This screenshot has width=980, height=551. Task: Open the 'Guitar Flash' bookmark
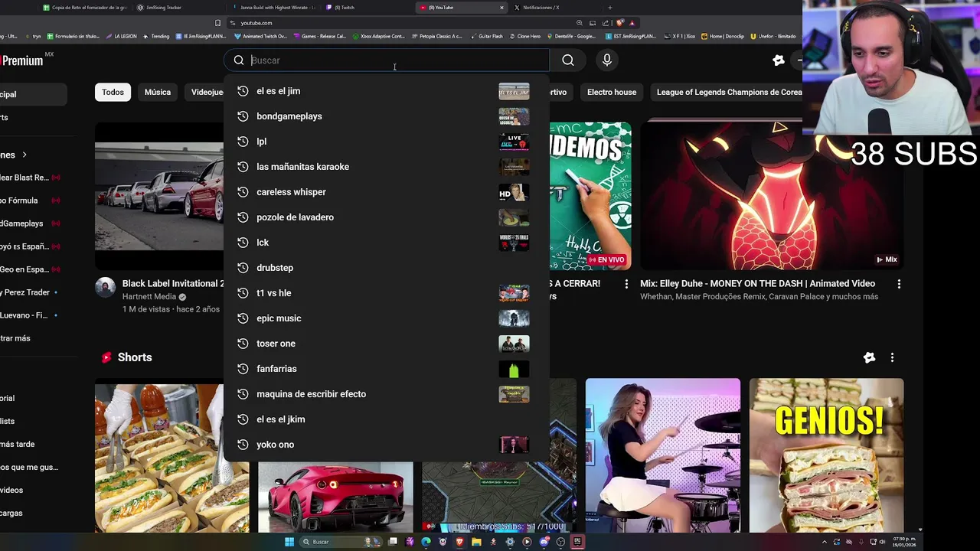[486, 36]
